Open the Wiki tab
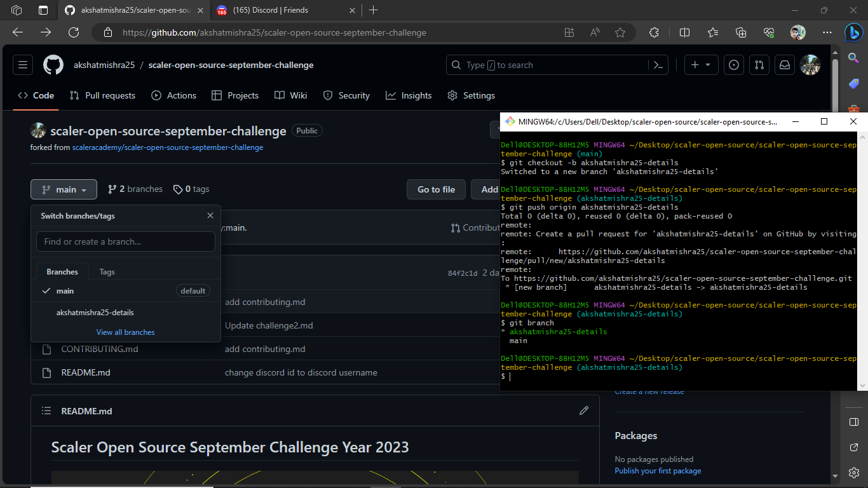The image size is (868, 488). click(291, 95)
